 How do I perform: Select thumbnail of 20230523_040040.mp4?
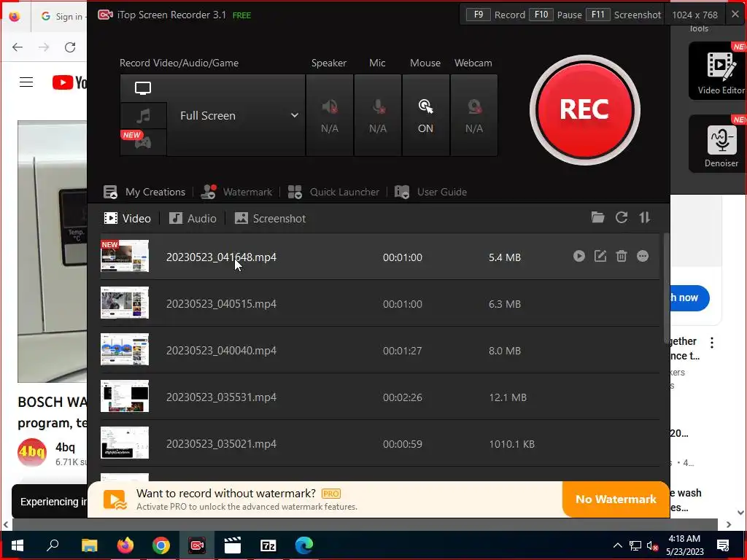click(125, 349)
